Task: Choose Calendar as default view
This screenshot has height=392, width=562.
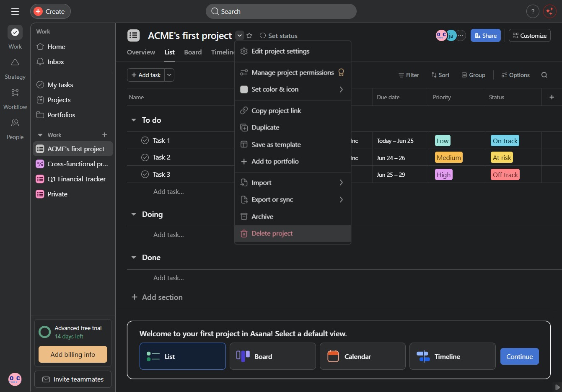Action: (363, 356)
